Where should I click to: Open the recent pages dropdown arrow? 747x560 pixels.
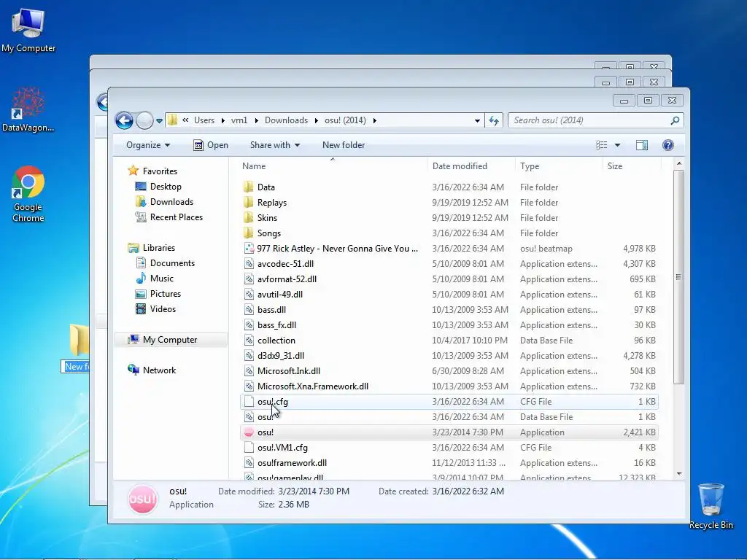(x=159, y=121)
